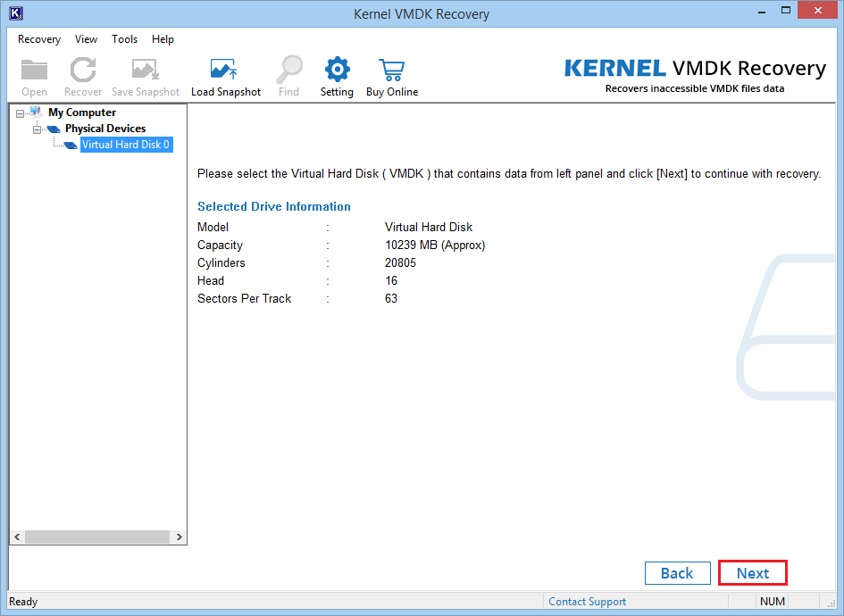Viewport: 844px width, 616px height.
Task: Click the Virtual Hard Disk 0 drive icon
Action: coord(71,146)
